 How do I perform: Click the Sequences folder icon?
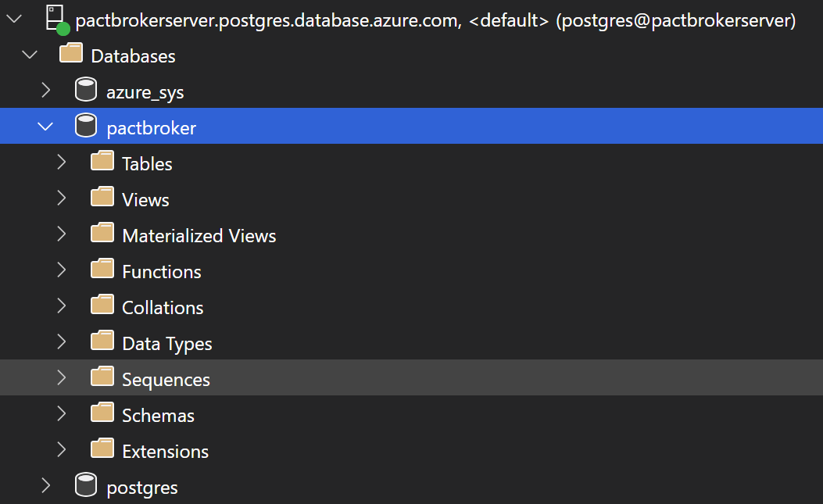102,377
